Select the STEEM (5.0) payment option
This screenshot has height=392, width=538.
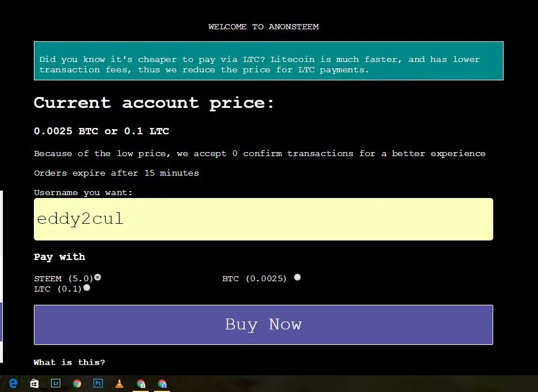(98, 277)
